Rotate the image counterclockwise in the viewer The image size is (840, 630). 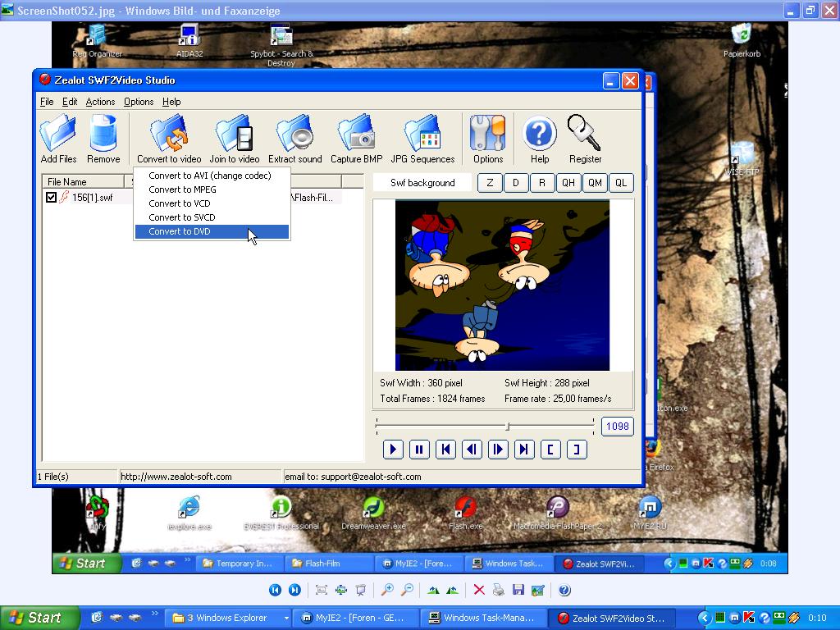pos(453,590)
